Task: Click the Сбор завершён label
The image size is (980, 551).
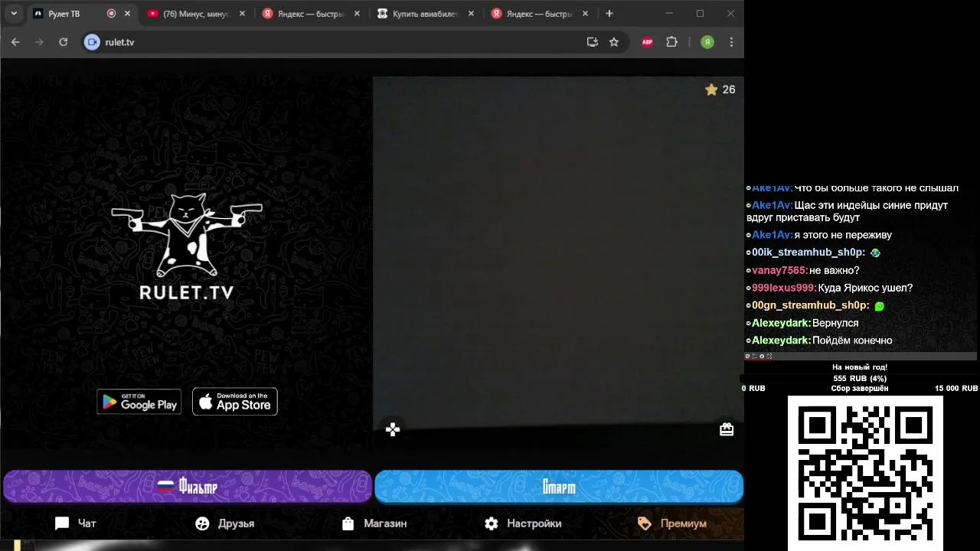Action: pos(860,389)
